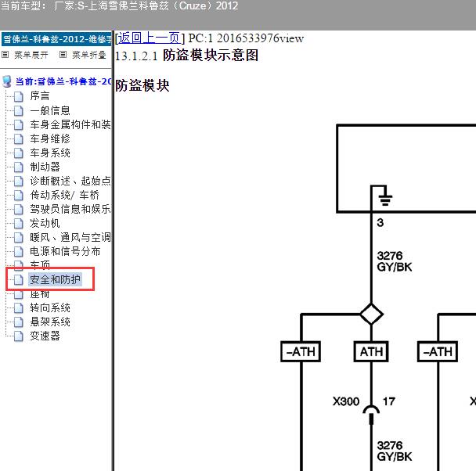Open the 悬架系统 section
476x471 pixels.
(x=50, y=322)
